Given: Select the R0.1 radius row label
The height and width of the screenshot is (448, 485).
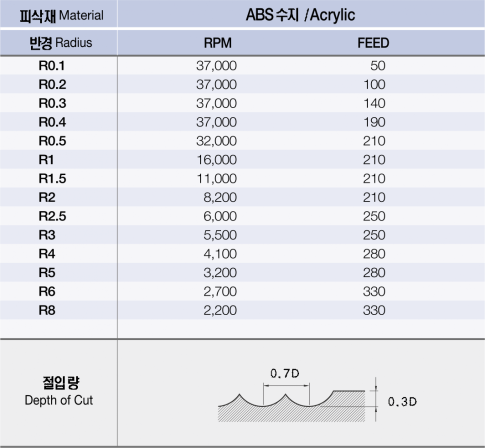Looking at the screenshot, I should 52,65.
